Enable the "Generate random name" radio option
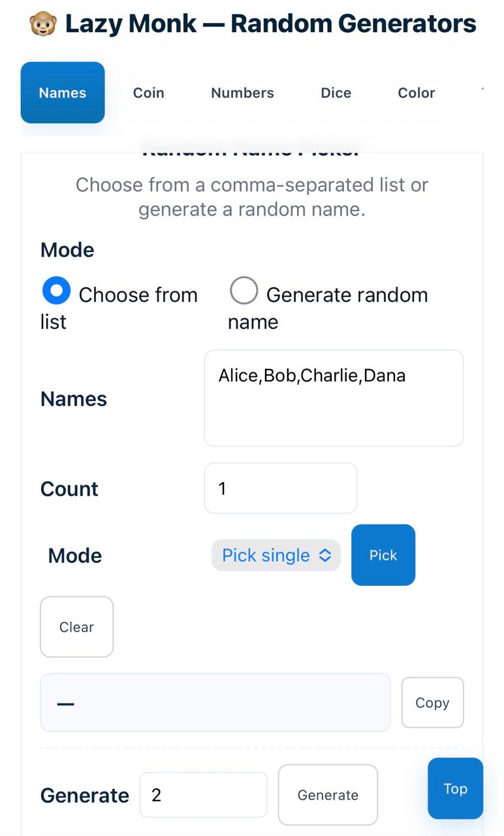The width and height of the screenshot is (504, 836). coord(244,291)
